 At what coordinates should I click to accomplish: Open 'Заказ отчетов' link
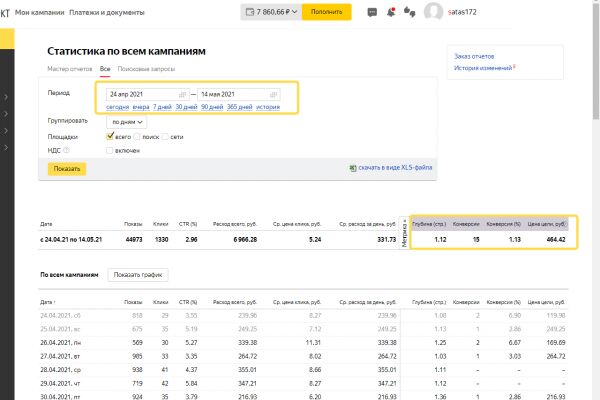coord(474,57)
